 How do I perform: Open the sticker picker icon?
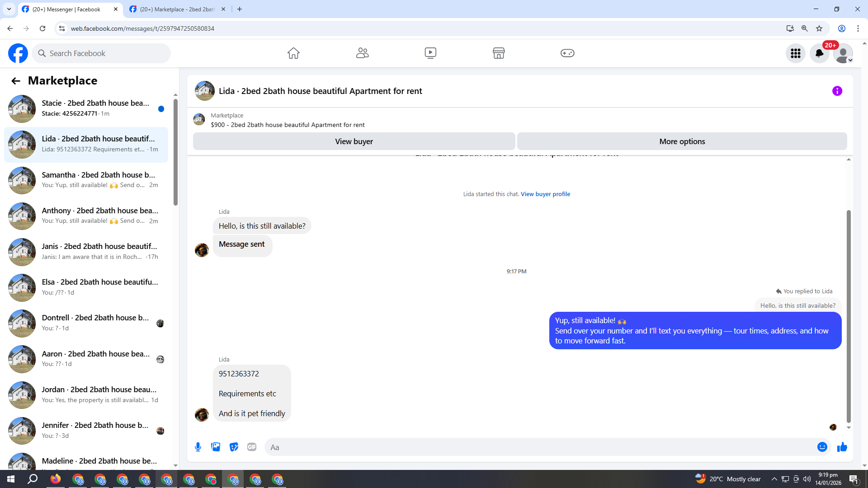pyautogui.click(x=234, y=447)
